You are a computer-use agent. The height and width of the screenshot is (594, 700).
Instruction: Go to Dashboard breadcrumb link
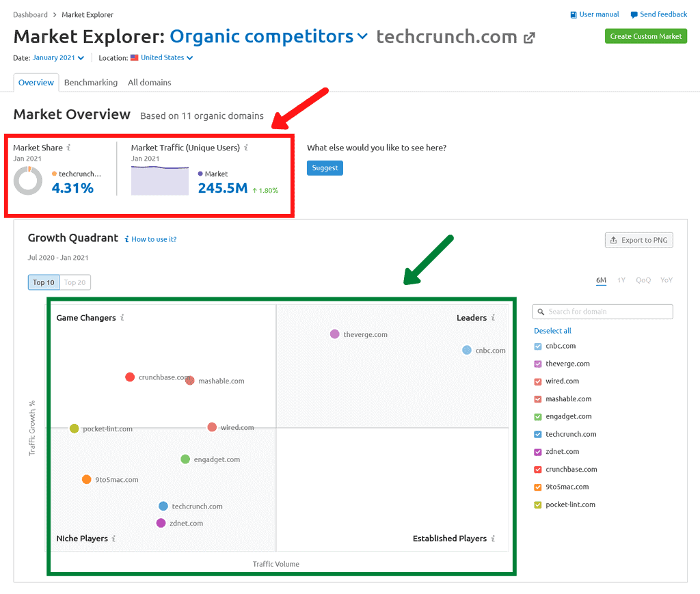click(x=30, y=15)
